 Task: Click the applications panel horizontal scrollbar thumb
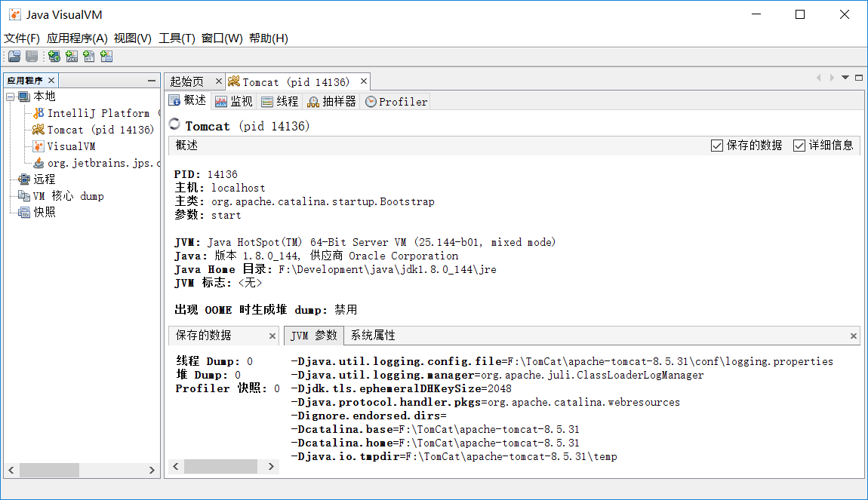(49, 470)
